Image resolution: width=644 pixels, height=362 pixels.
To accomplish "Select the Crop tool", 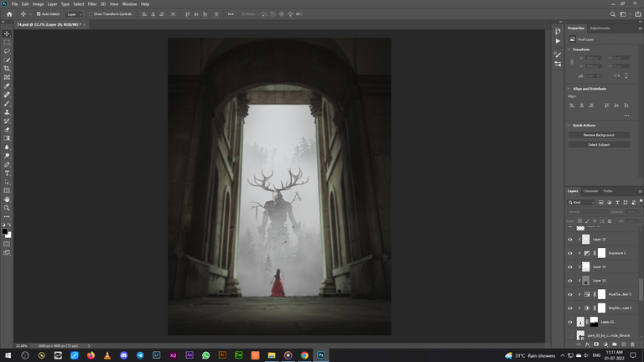I will click(x=7, y=69).
